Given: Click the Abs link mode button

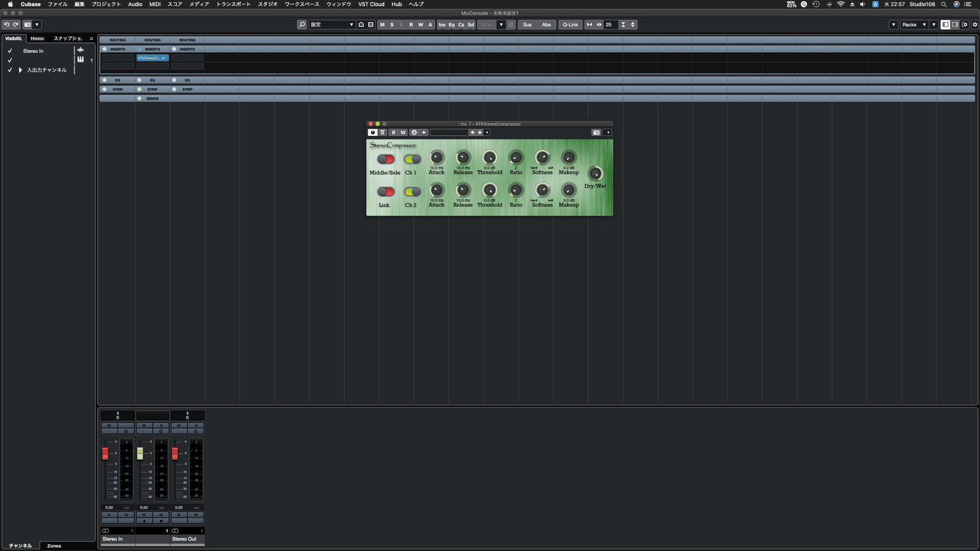Looking at the screenshot, I should click(546, 24).
